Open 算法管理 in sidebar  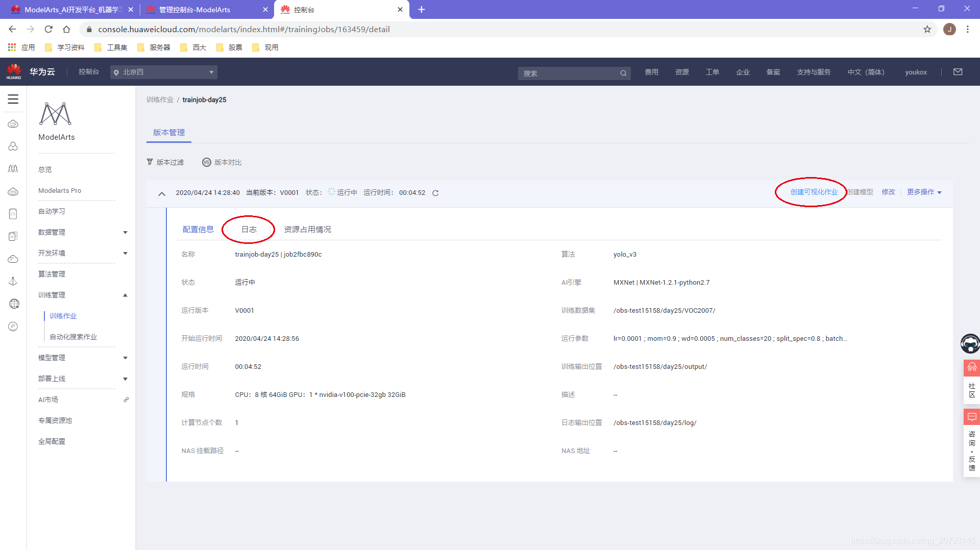click(52, 274)
